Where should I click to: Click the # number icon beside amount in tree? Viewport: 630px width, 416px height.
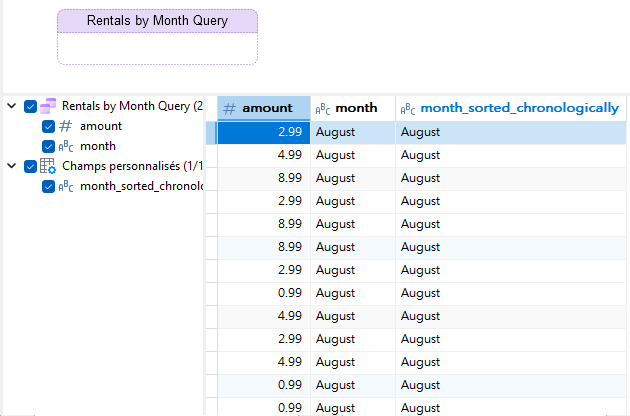[x=66, y=127]
